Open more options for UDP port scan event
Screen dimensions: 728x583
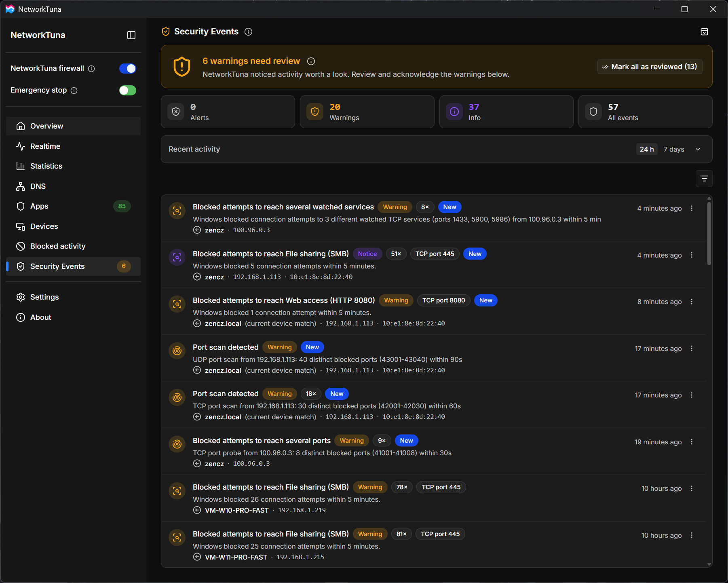(692, 349)
